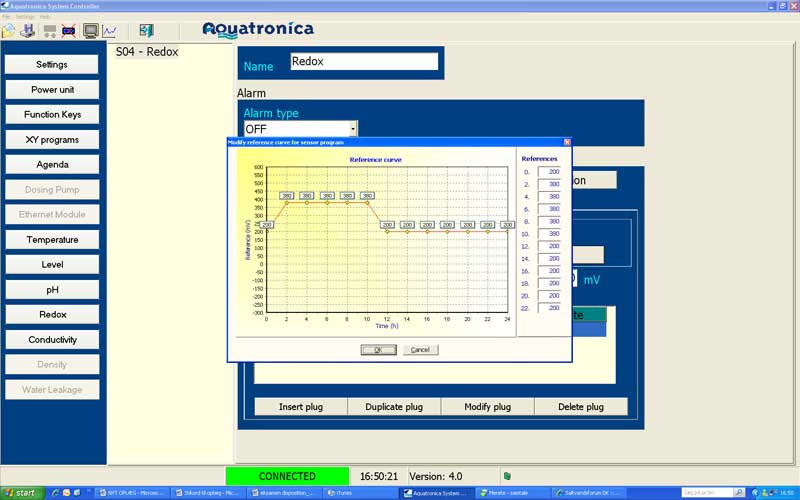This screenshot has width=800, height=500.
Task: Click the grey connect device toolbar icon
Action: 49,31
